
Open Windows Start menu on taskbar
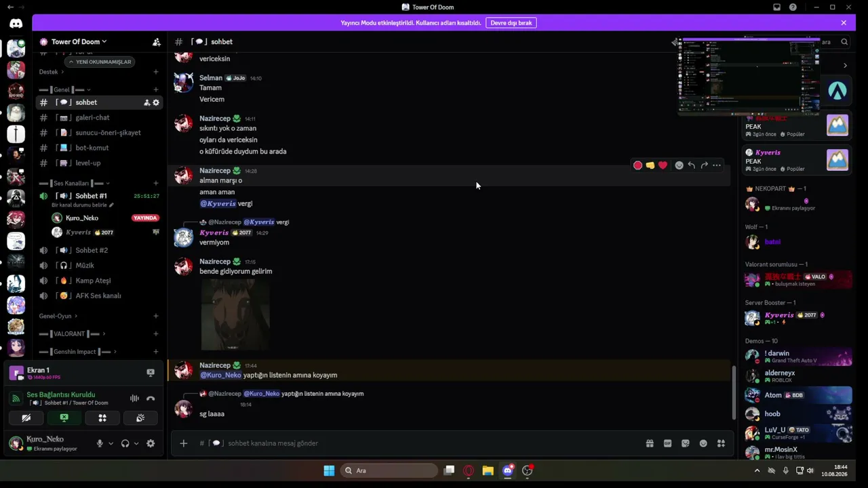click(329, 470)
